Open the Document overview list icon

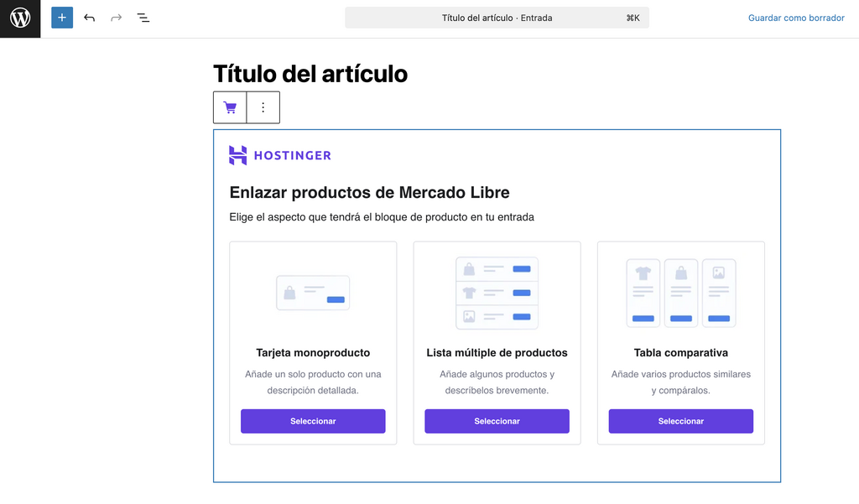coord(143,18)
